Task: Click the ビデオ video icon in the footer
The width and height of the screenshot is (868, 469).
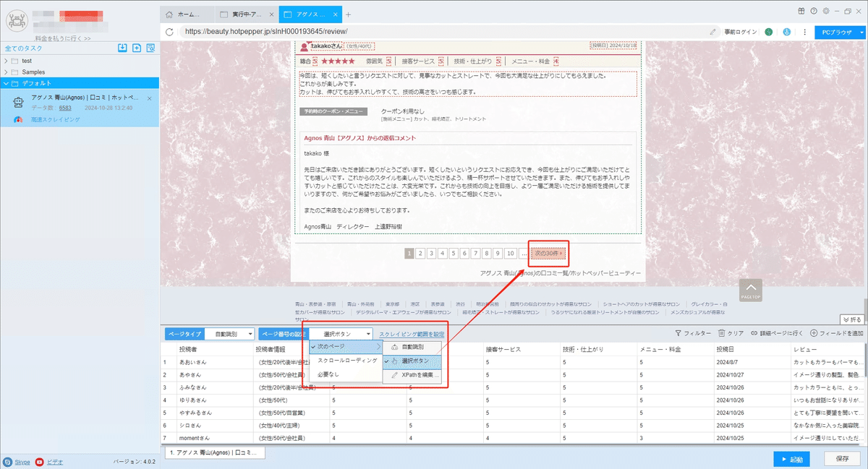Action: (39, 461)
